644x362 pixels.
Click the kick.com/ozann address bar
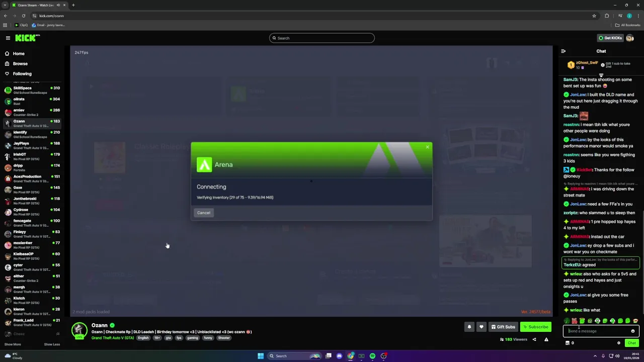pyautogui.click(x=312, y=16)
